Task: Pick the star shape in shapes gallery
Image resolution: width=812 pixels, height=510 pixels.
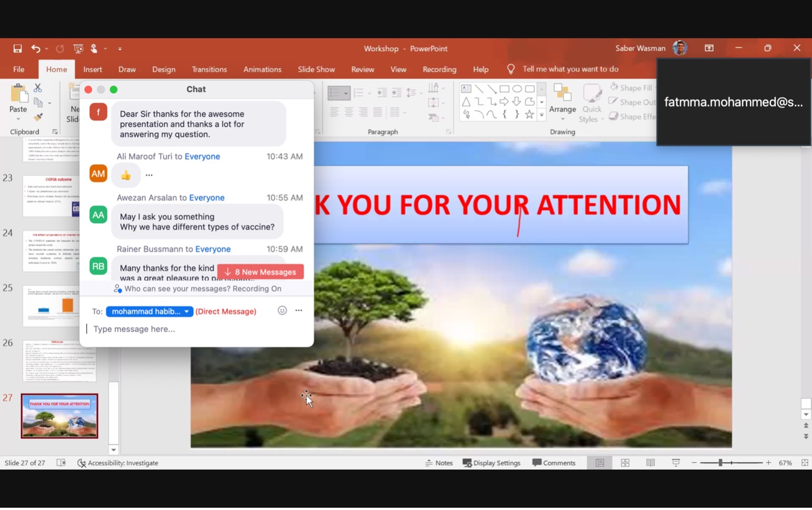Action: [529, 115]
